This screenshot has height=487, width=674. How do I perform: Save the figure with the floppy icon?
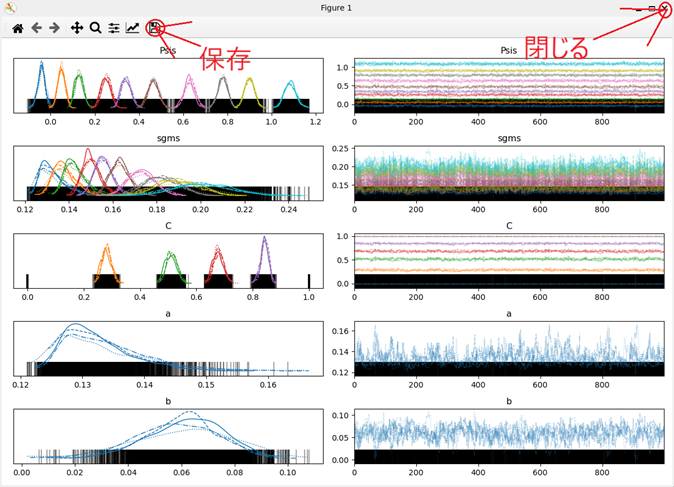coord(155,28)
